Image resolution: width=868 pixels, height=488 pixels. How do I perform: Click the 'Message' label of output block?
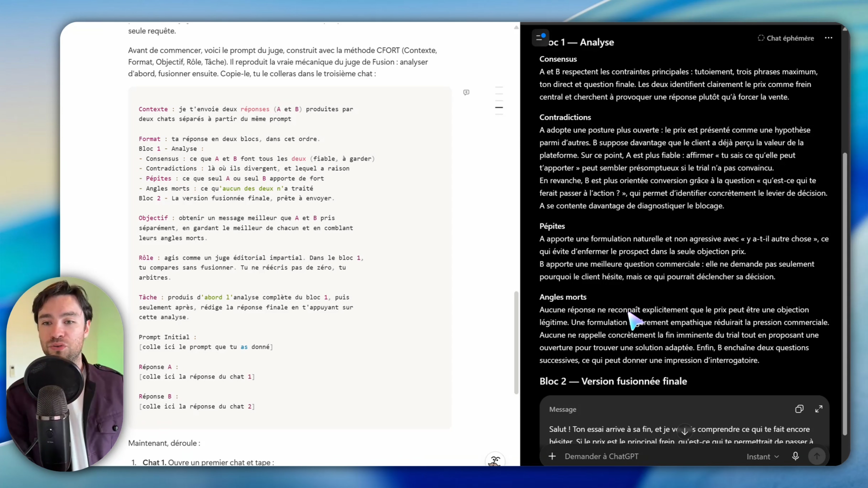(562, 410)
